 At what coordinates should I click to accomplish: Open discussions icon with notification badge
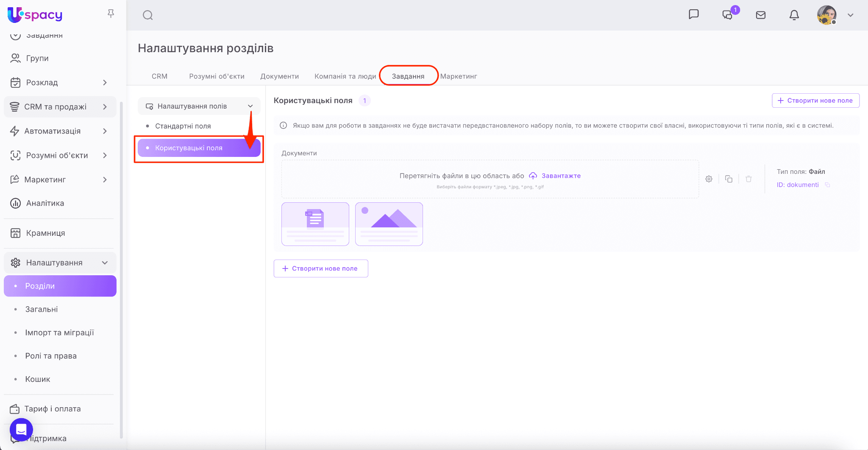click(x=727, y=15)
